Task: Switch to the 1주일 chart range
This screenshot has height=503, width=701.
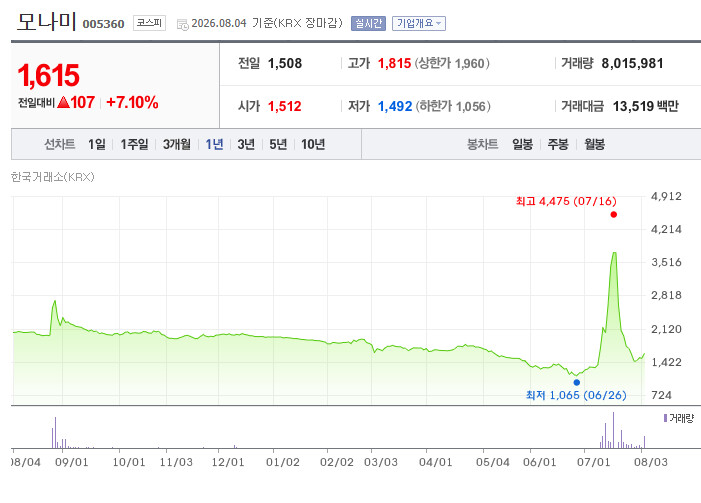Action: click(x=134, y=144)
